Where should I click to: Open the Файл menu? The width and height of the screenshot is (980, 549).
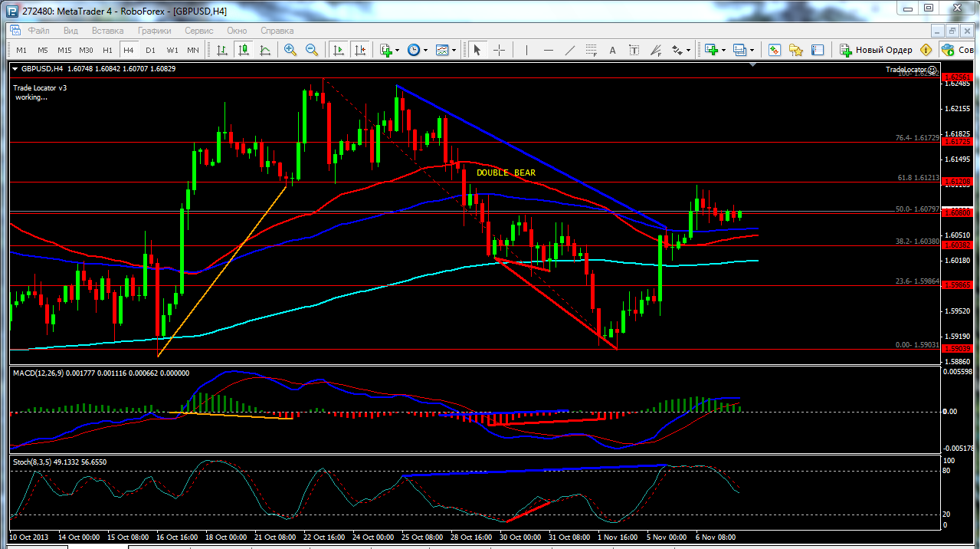38,31
